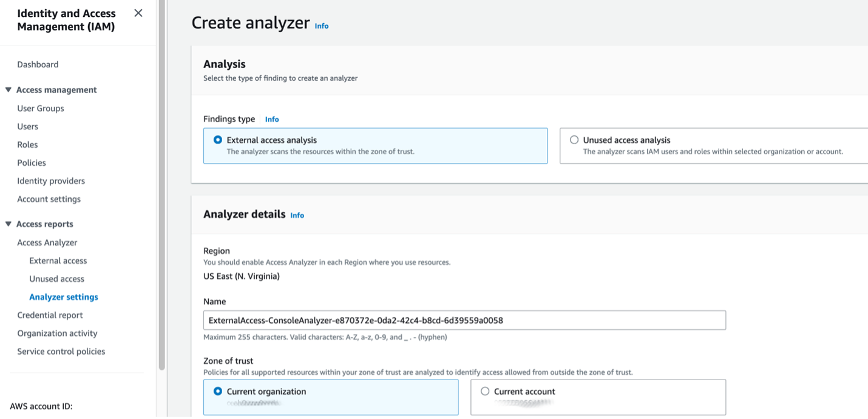The width and height of the screenshot is (868, 419).
Task: Click the analyzer Name input field
Action: tap(464, 320)
